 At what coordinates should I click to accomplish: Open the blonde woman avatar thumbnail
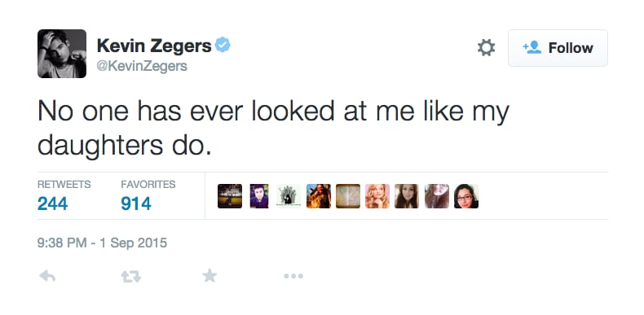pos(377,196)
